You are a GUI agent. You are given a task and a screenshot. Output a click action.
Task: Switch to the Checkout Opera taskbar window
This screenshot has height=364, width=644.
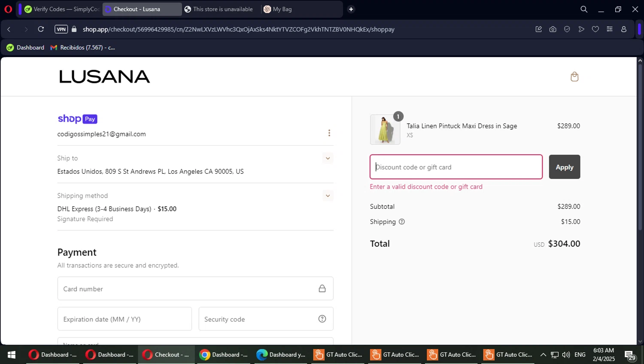166,355
